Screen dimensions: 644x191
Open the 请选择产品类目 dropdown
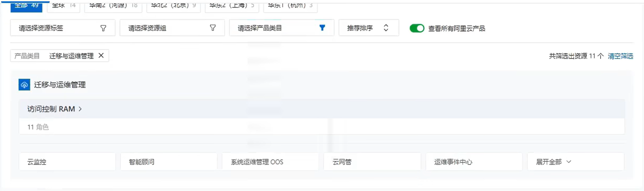282,28
